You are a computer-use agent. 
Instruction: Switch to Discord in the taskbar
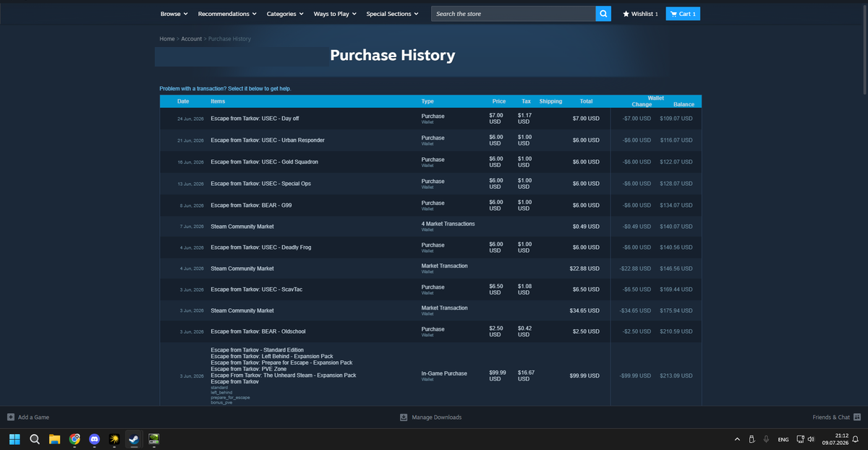point(94,439)
